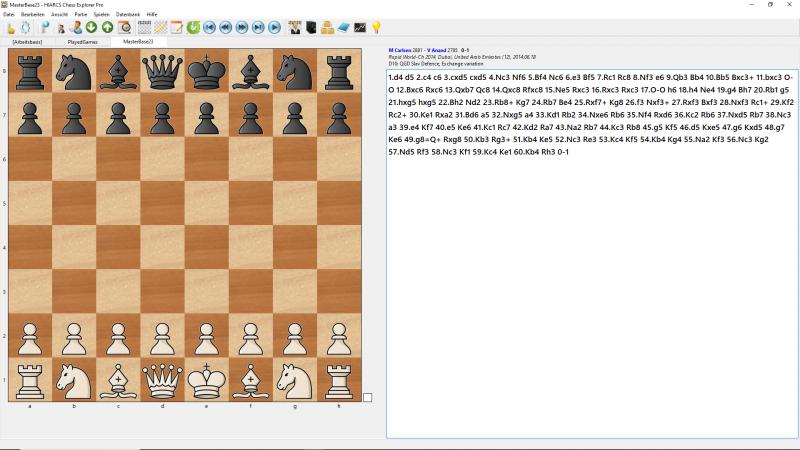
Task: Click the lightbulb hint icon
Action: 376,27
